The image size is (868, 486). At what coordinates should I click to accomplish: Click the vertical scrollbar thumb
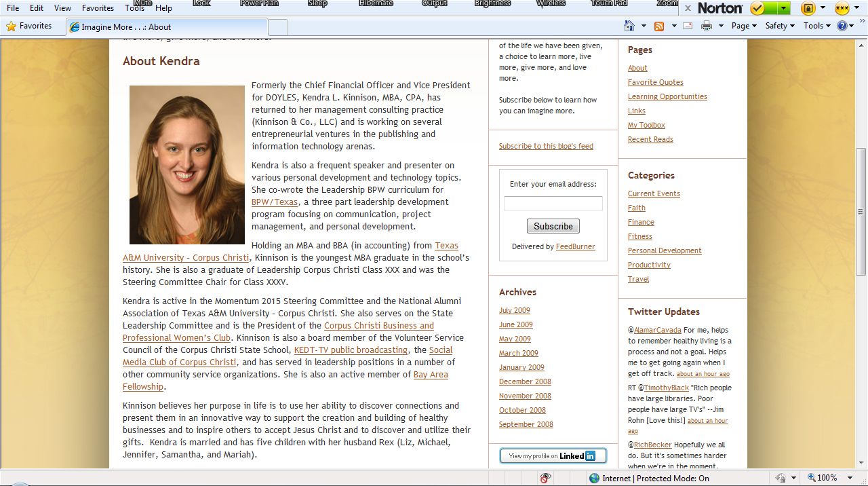861,210
